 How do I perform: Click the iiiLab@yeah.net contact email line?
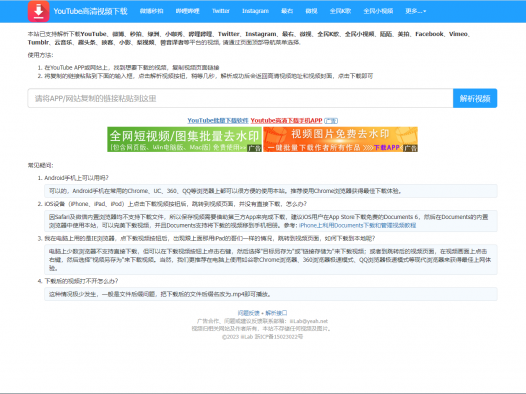262,321
